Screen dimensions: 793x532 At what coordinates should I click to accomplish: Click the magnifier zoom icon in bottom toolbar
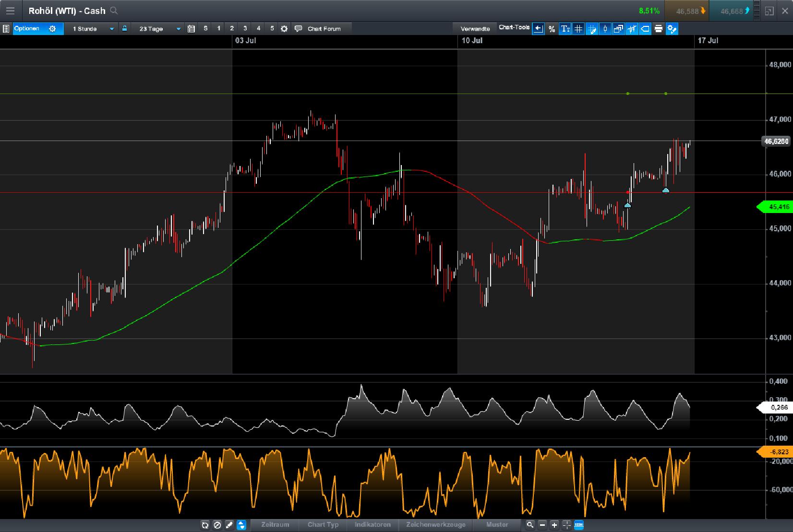click(530, 525)
